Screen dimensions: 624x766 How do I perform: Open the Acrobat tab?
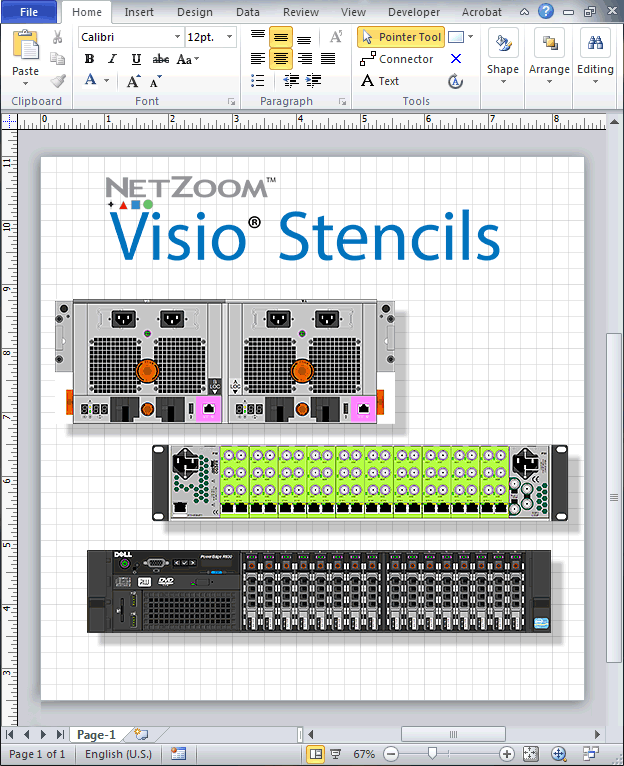[482, 12]
